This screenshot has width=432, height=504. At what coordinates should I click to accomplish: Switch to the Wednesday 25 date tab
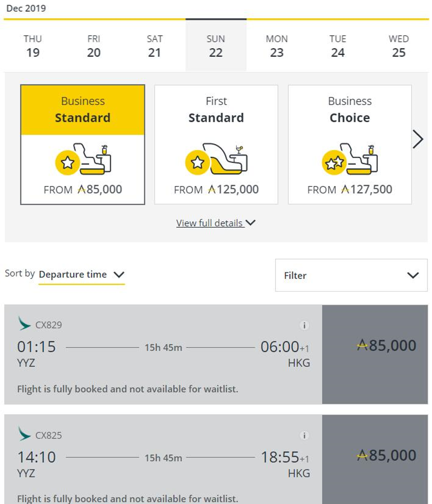pyautogui.click(x=398, y=47)
